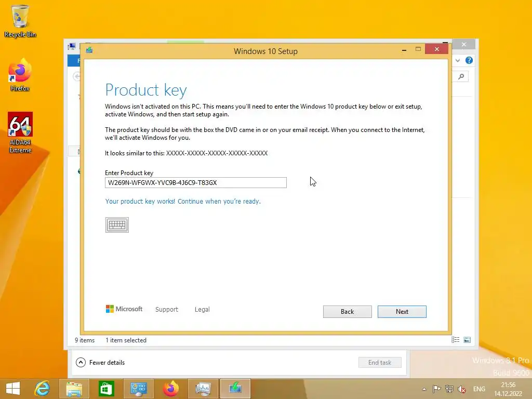Open Help icon in File Explorer window
Viewport: 532px width, 399px height.
coord(469,60)
